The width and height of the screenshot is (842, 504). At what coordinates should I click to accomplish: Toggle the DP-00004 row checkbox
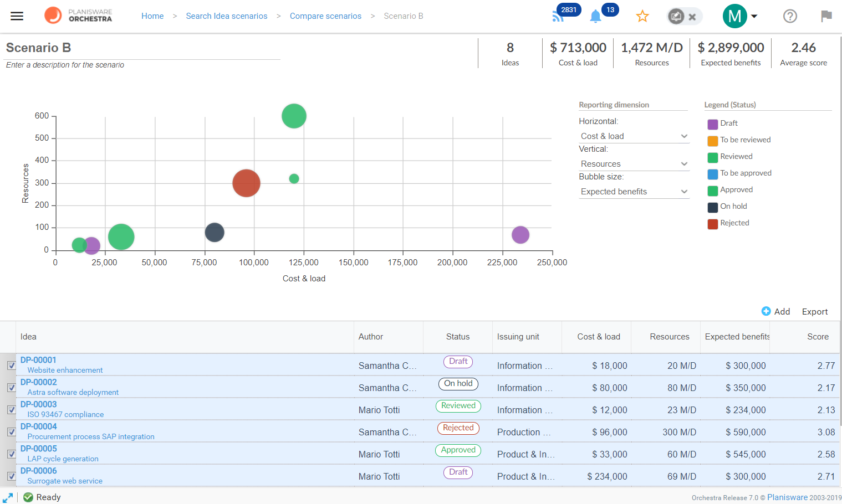point(11,432)
